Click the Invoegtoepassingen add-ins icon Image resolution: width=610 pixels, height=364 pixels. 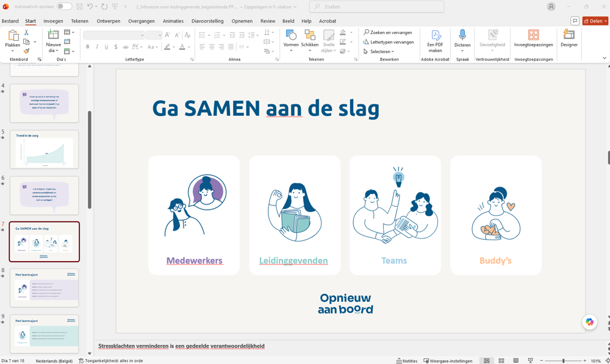(533, 35)
